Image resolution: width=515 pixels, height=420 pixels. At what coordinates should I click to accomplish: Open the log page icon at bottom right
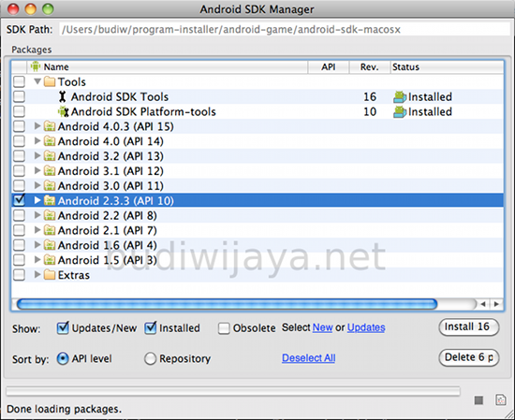coord(500,399)
